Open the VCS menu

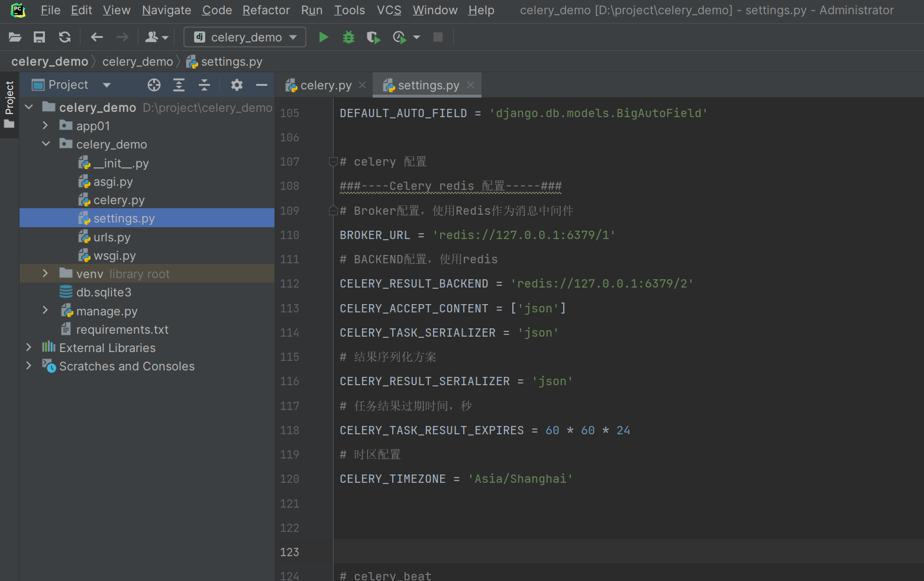click(x=389, y=10)
